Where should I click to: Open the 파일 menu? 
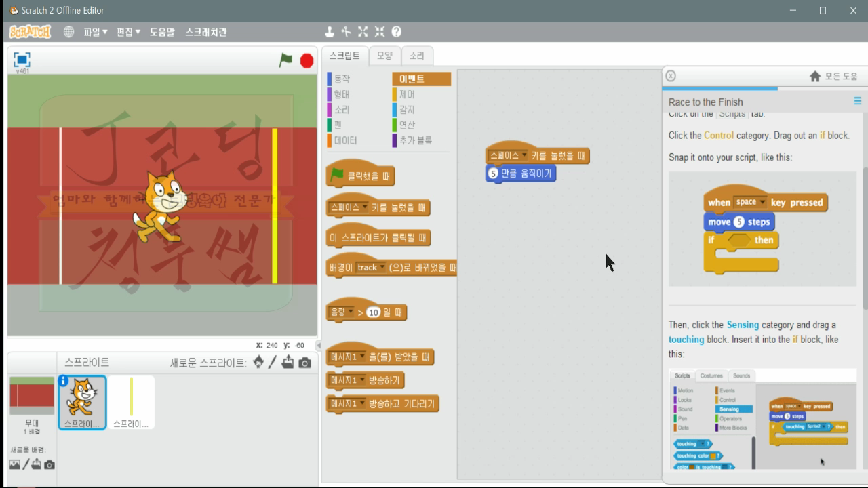[x=96, y=32]
